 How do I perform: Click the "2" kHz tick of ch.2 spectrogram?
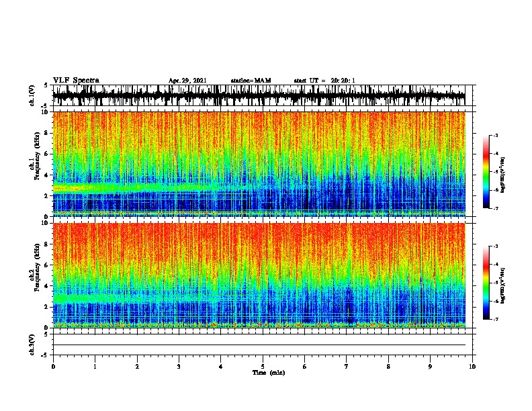tap(47, 307)
